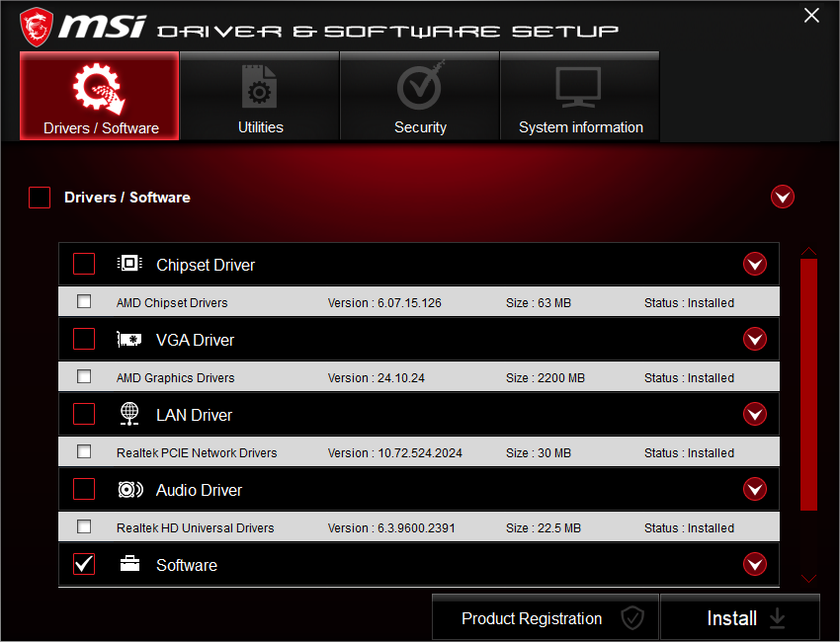
Task: Close the MSI setup window
Action: click(x=811, y=15)
